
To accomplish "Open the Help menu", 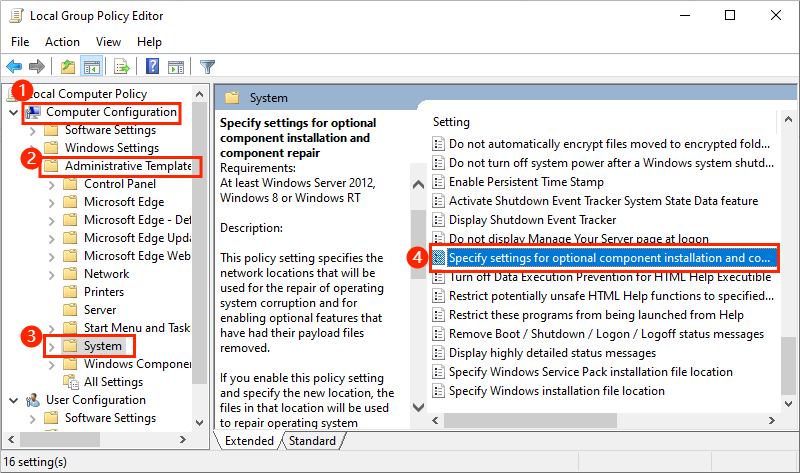I will point(149,42).
